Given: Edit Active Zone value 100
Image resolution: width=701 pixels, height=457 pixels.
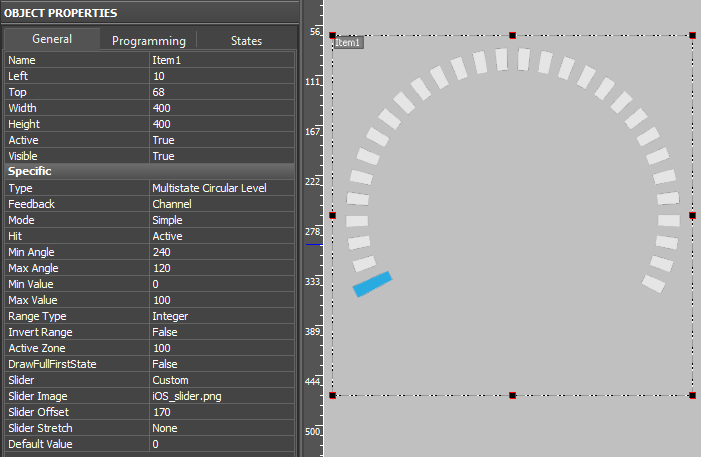Looking at the screenshot, I should (222, 348).
